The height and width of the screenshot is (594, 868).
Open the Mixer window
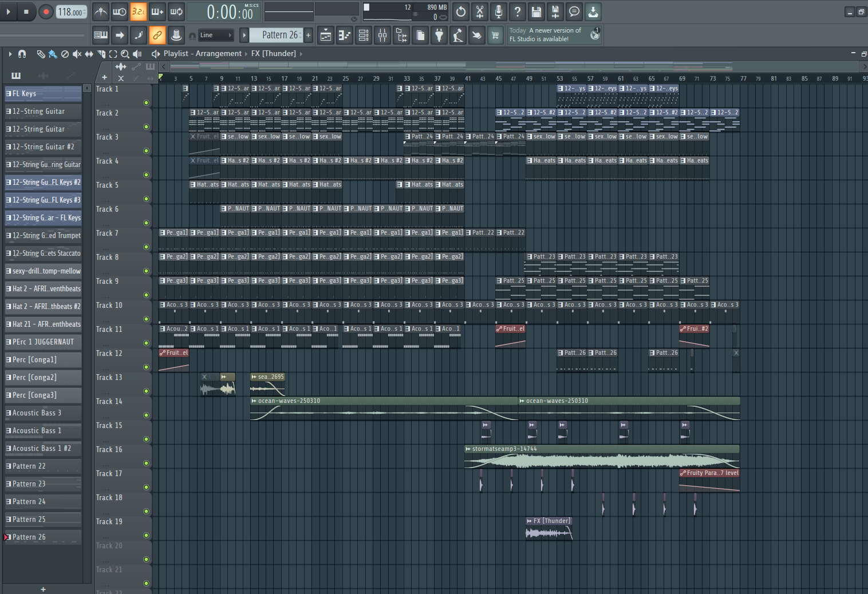point(382,35)
